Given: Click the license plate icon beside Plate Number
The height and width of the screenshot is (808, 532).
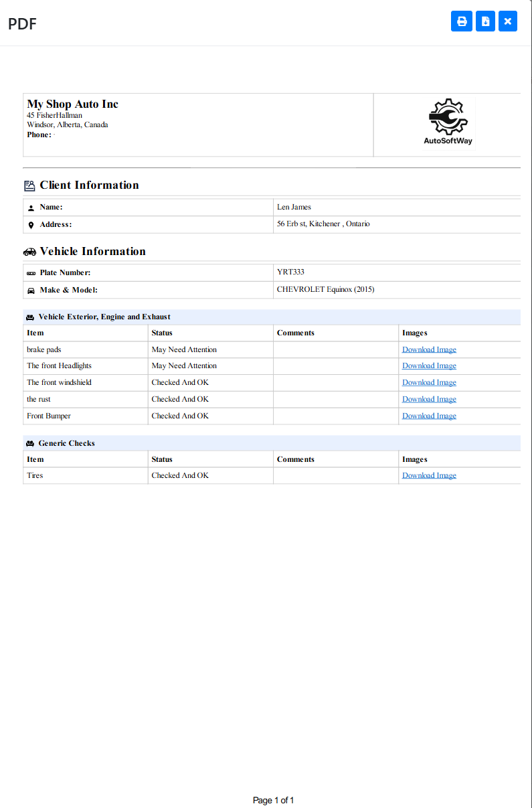Looking at the screenshot, I should tap(31, 273).
